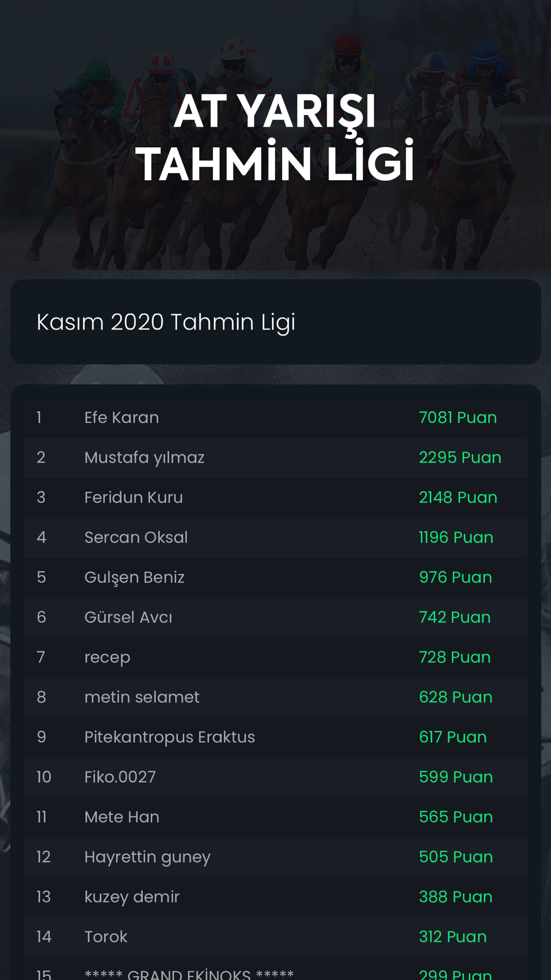Tap the Sercan Oksal row

pyautogui.click(x=275, y=537)
